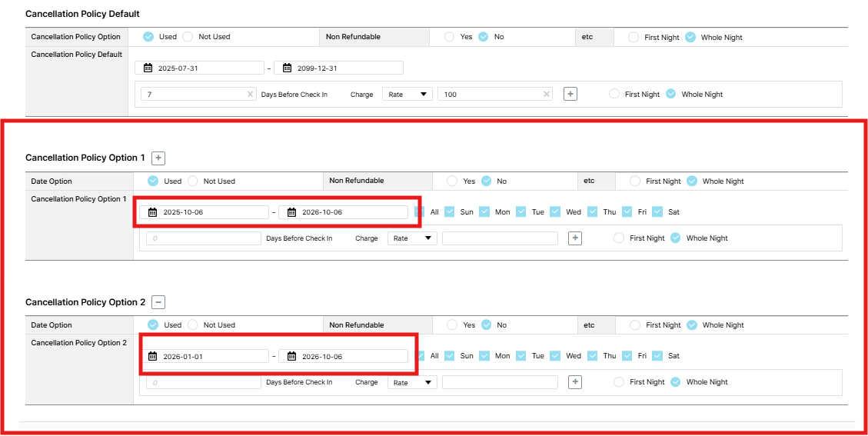This screenshot has width=868, height=436.
Task: Open calendar for default start date 2025-07-31
Action: [x=148, y=68]
